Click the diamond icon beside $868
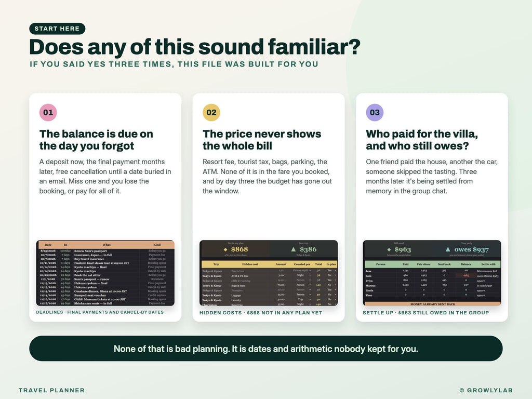The image size is (532, 399). click(225, 249)
